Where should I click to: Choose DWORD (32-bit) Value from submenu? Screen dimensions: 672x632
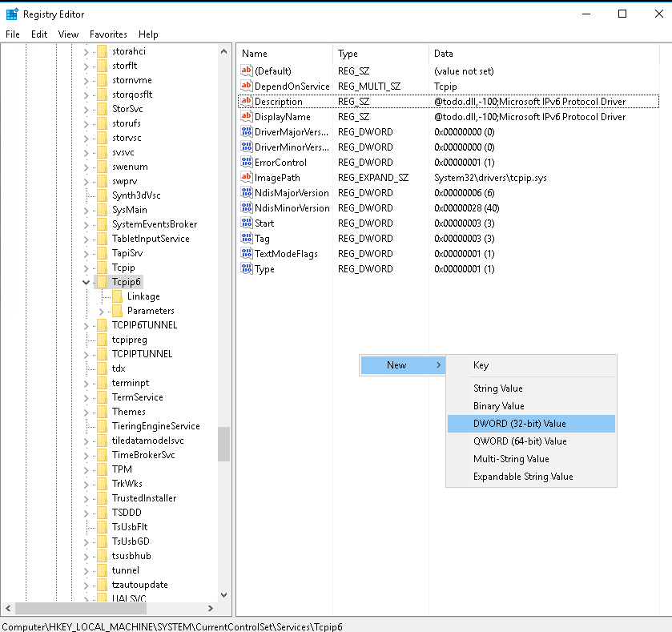pos(519,424)
